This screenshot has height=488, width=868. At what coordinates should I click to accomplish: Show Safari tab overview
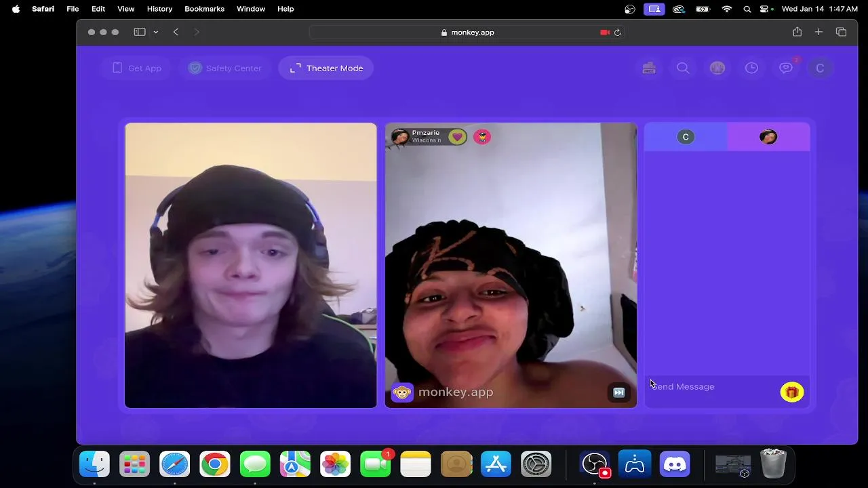(841, 32)
